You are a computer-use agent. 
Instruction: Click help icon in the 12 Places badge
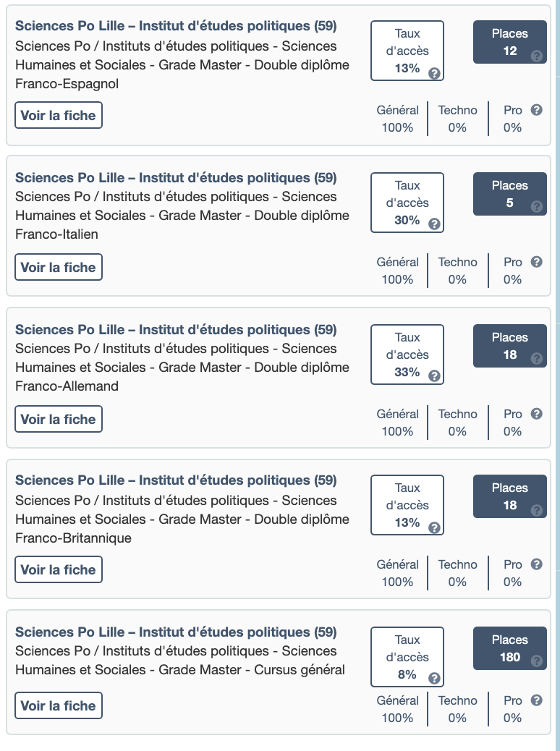pyautogui.click(x=536, y=56)
